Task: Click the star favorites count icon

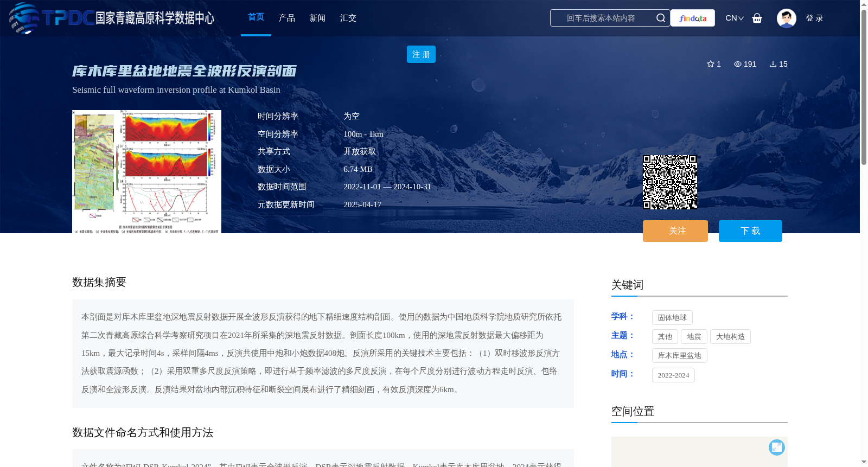Action: tap(710, 64)
